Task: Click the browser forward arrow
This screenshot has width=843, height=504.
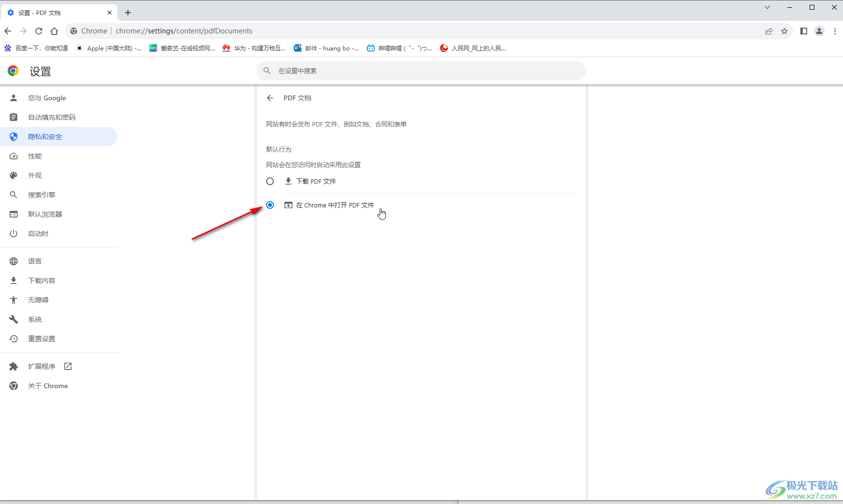Action: tap(23, 31)
